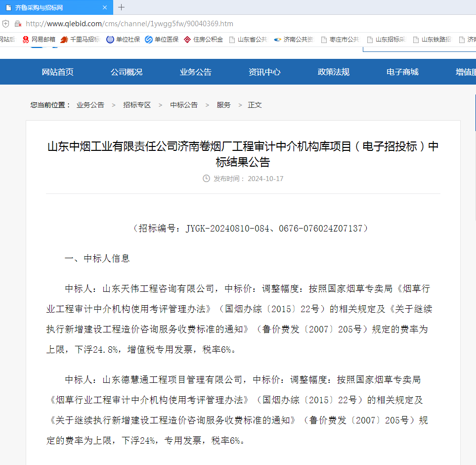Click the 中标公告 breadcrumb link
This screenshot has height=465, width=476.
click(x=184, y=104)
